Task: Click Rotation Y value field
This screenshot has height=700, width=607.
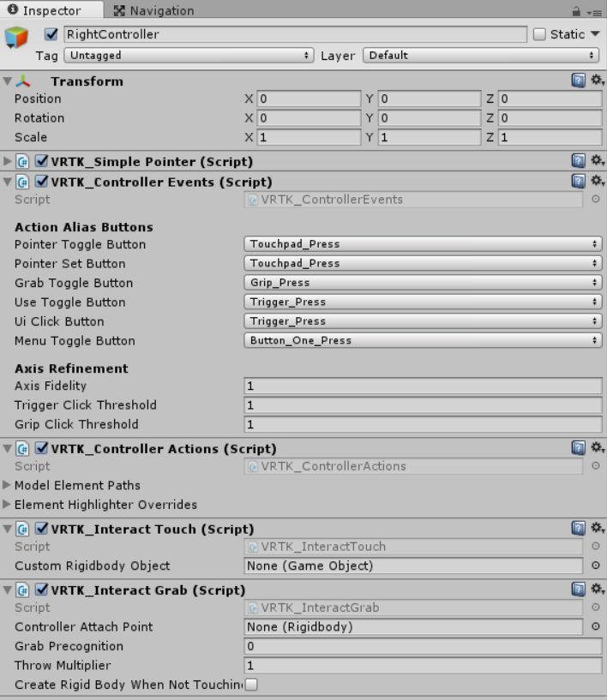Action: tap(430, 118)
